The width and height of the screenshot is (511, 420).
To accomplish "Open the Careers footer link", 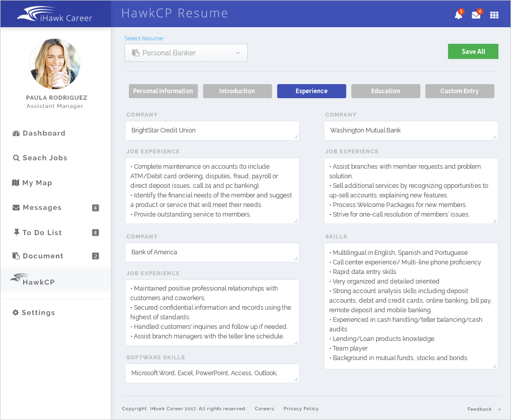I will (264, 408).
